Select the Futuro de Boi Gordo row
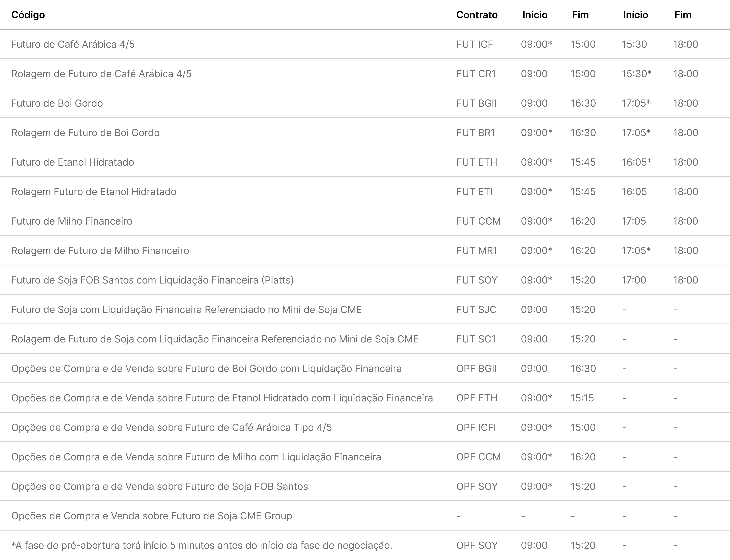The height and width of the screenshot is (560, 730). point(365,103)
